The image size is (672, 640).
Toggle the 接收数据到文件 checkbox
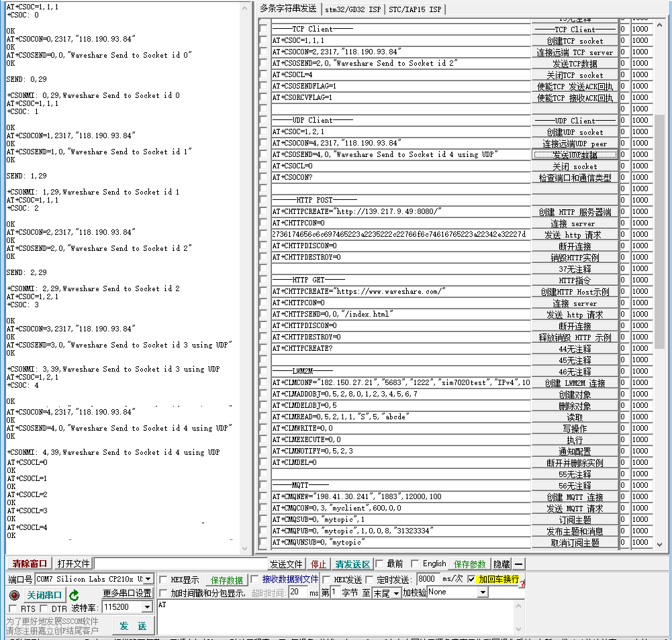(x=254, y=579)
